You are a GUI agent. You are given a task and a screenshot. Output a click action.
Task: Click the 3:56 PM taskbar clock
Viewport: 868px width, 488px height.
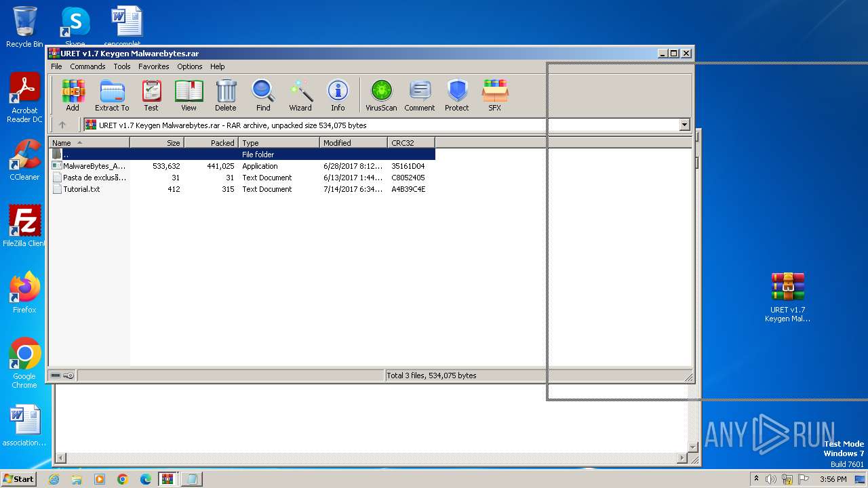click(833, 479)
